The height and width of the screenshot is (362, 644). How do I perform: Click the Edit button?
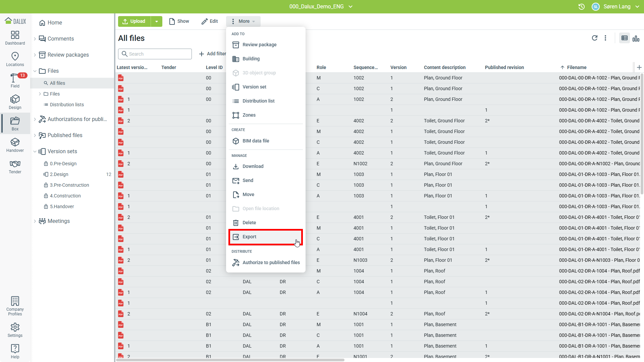pyautogui.click(x=210, y=21)
